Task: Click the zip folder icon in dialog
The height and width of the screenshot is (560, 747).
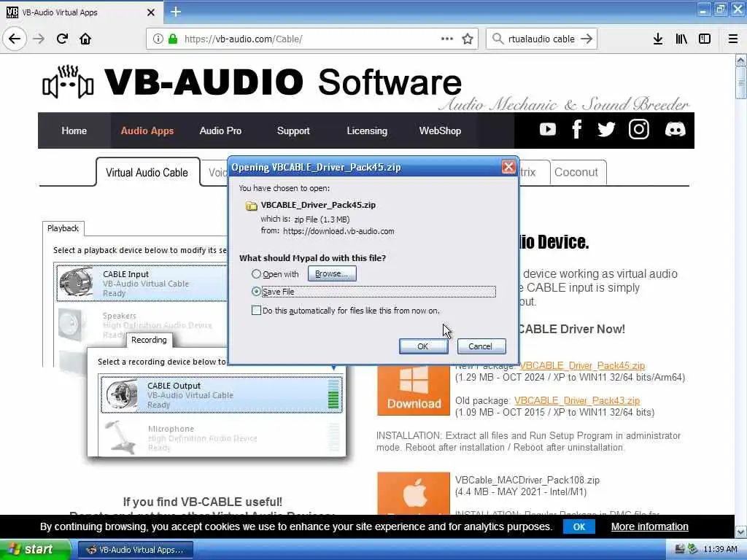Action: point(251,206)
